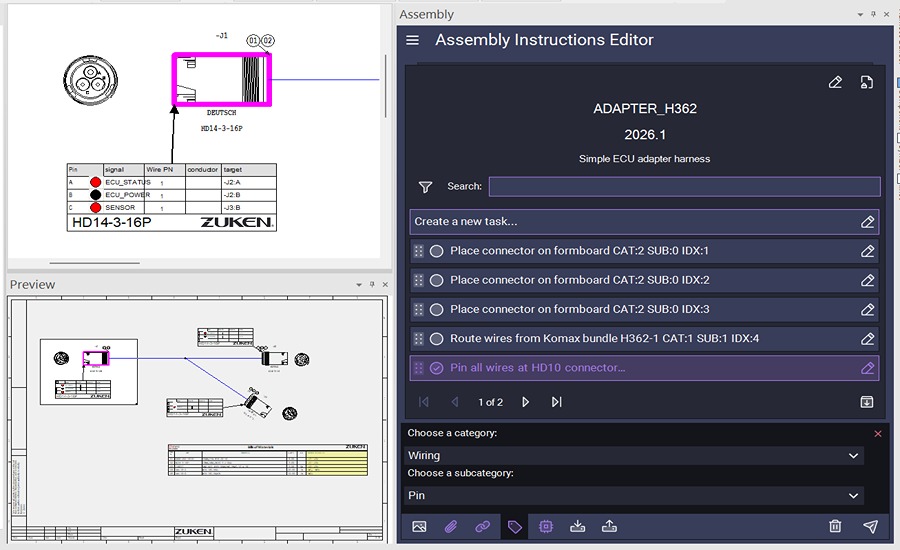Click the paperclip attach file icon
The width and height of the screenshot is (900, 550).
point(451,527)
